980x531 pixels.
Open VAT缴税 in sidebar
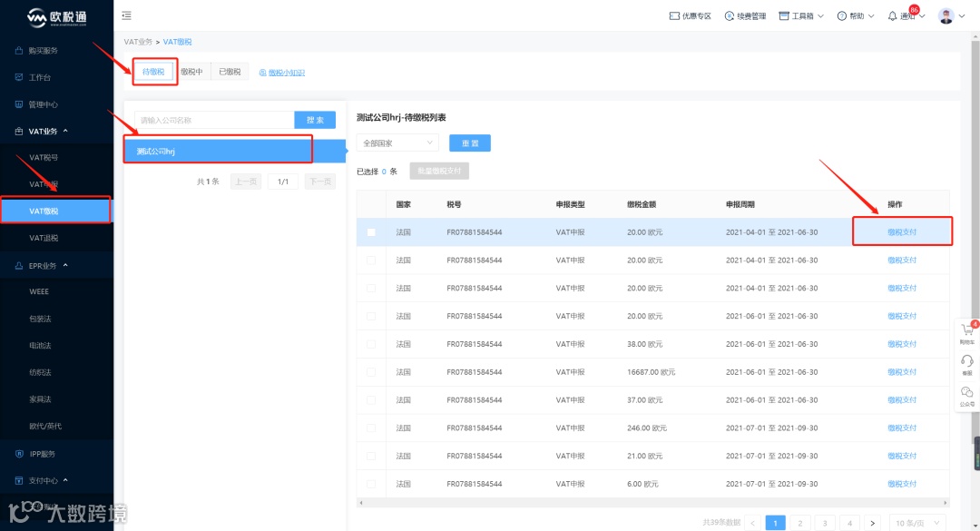click(56, 211)
